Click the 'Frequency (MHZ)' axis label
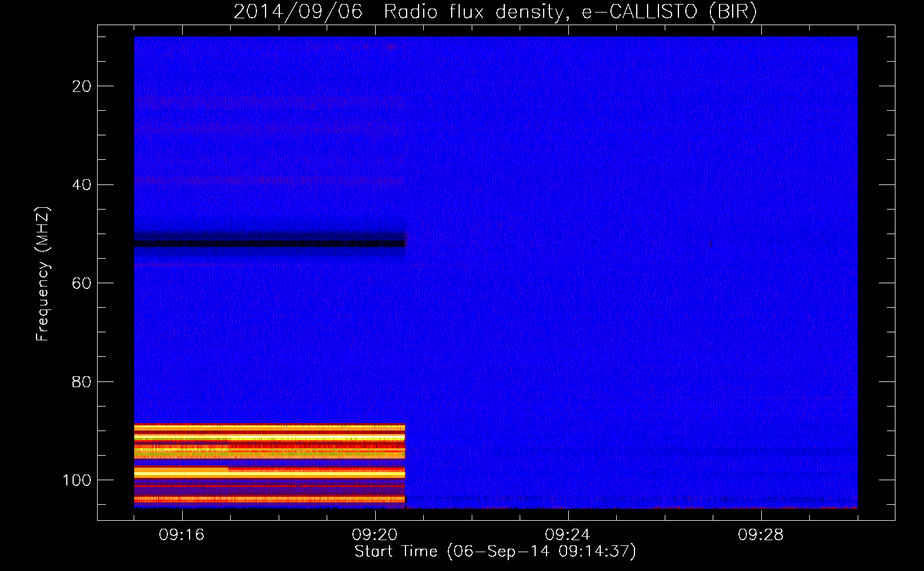 coord(43,274)
